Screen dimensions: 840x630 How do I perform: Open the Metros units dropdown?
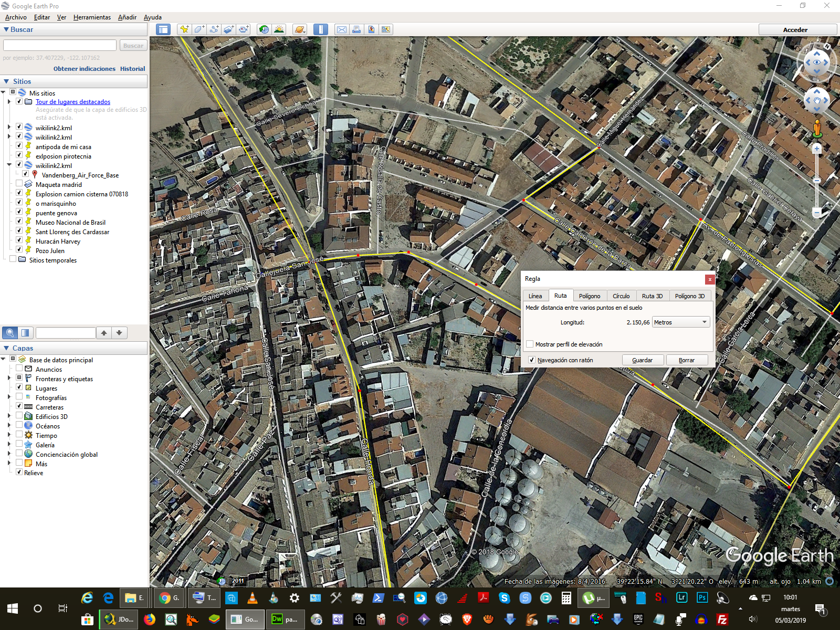pyautogui.click(x=681, y=322)
